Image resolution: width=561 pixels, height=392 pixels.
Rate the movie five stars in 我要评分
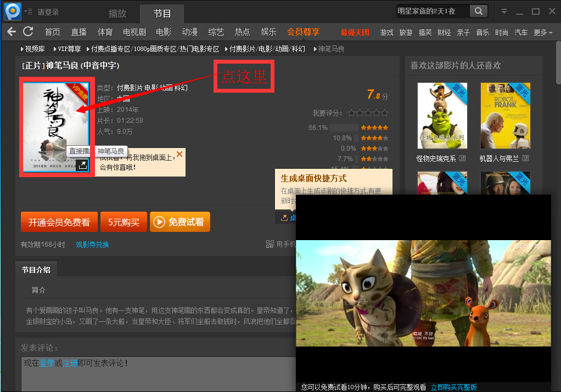pos(385,113)
